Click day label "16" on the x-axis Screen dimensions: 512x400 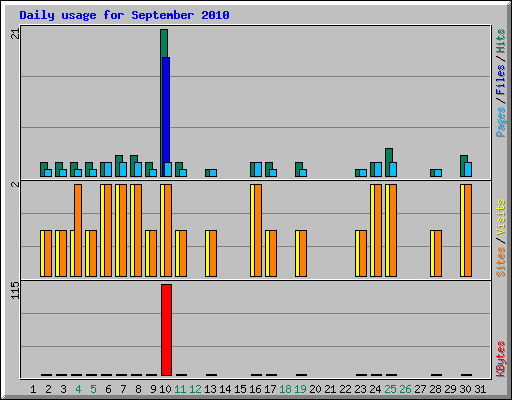pos(255,389)
